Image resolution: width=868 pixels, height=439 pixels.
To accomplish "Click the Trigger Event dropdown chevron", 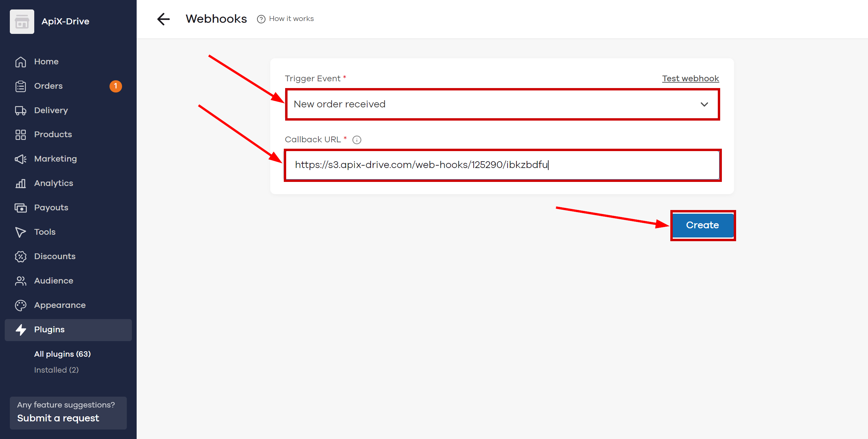I will tap(705, 104).
